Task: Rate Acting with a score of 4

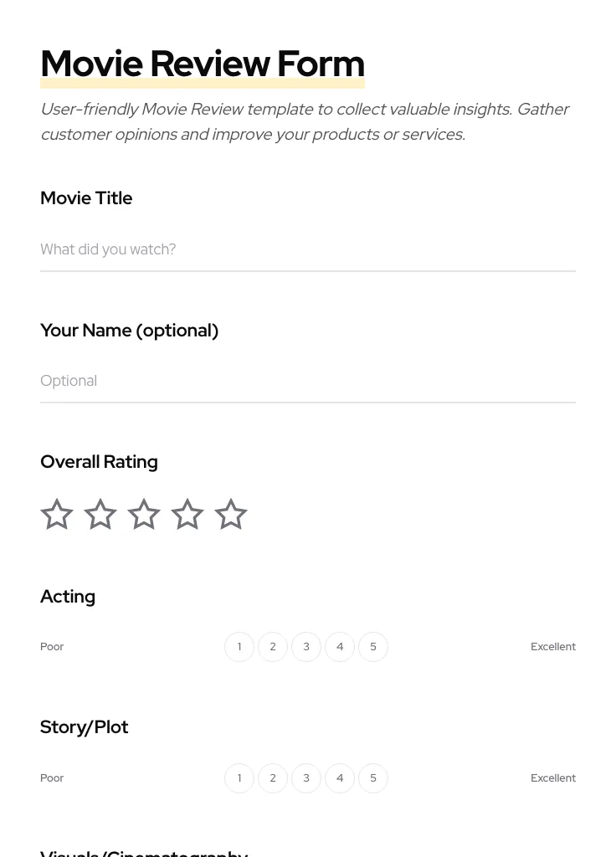Action: point(340,646)
